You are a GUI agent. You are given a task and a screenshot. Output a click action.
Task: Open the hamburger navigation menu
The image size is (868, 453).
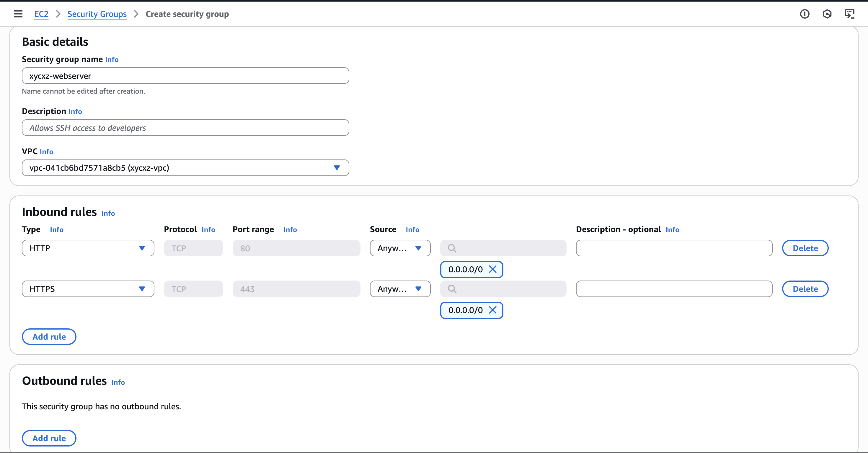(x=18, y=14)
